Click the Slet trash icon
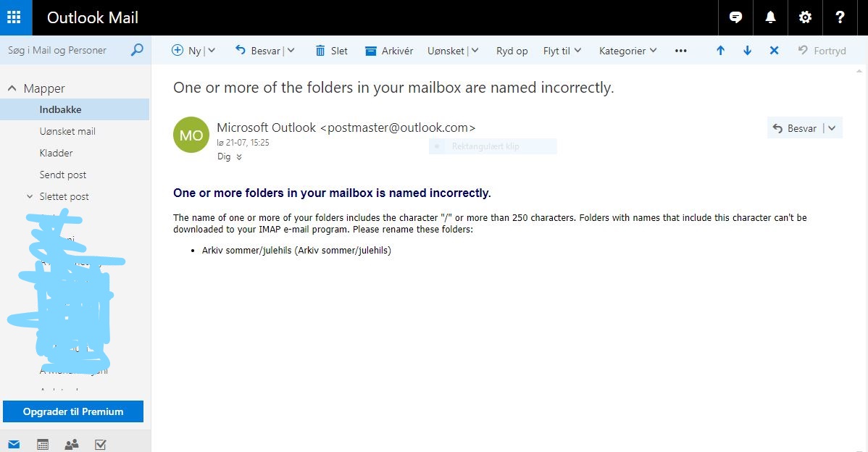Viewport: 868px width, 452px height. [320, 51]
